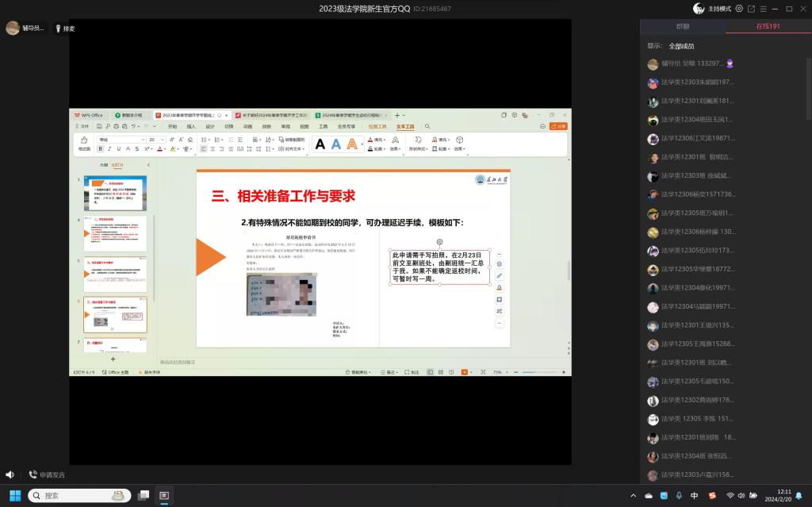Open Task View on the taskbar
Viewport: 812px width, 507px height.
(144, 495)
